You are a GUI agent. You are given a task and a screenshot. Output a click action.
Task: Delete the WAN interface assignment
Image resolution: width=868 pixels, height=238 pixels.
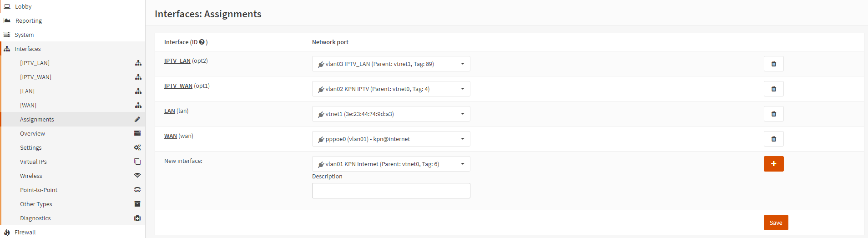[x=773, y=139]
